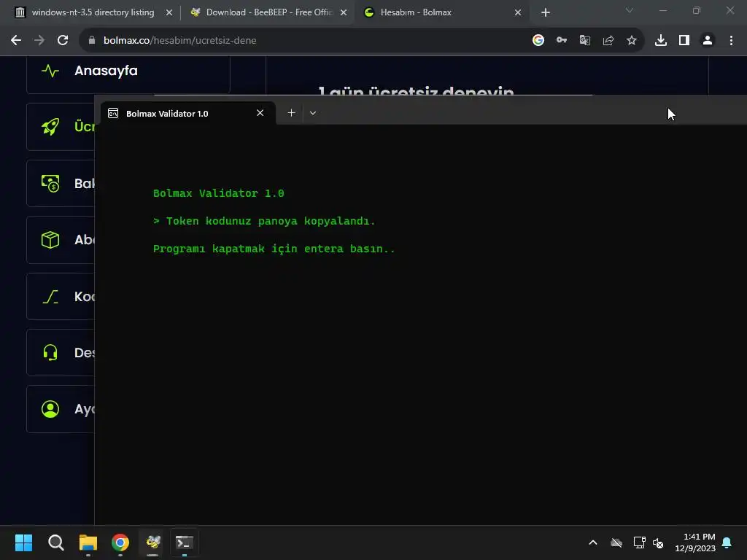Bookmark this page with star icon
The height and width of the screenshot is (560, 747).
[x=632, y=41]
